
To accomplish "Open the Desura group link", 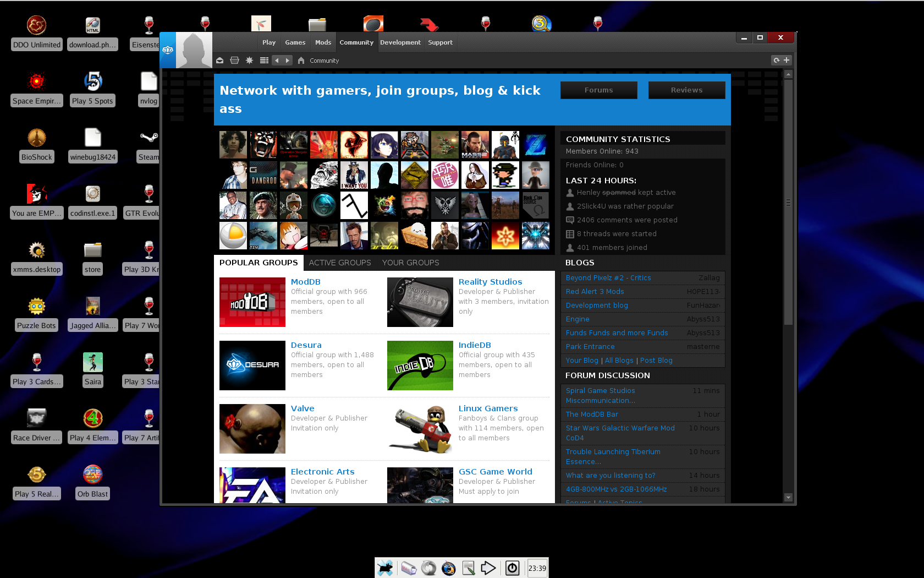I will [x=306, y=345].
